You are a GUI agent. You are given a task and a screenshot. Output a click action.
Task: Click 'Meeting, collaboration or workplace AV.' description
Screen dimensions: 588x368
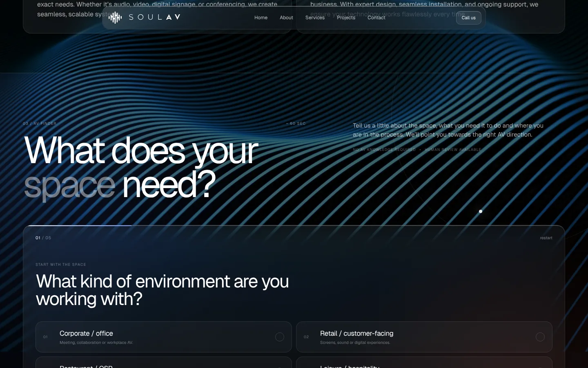[96, 343]
